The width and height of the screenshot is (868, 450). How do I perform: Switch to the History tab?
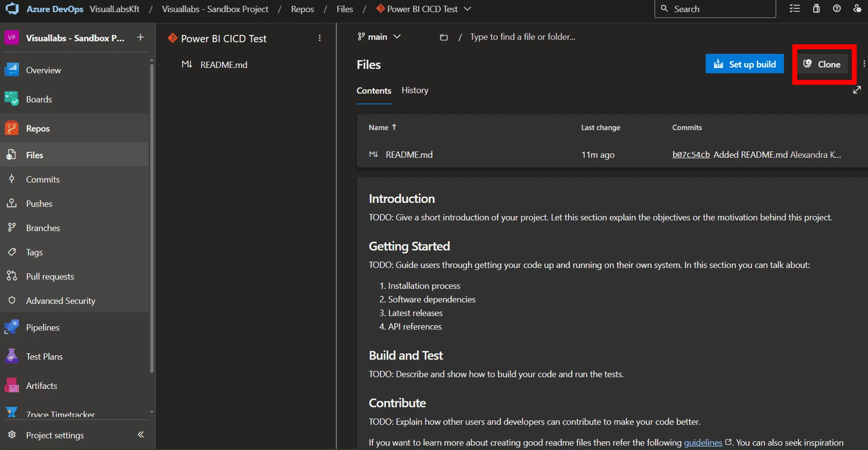tap(415, 90)
